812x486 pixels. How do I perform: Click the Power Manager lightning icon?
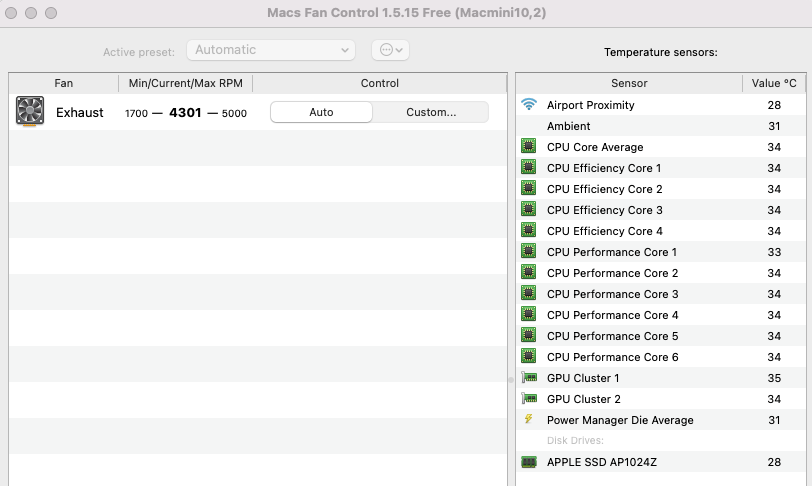[529, 420]
